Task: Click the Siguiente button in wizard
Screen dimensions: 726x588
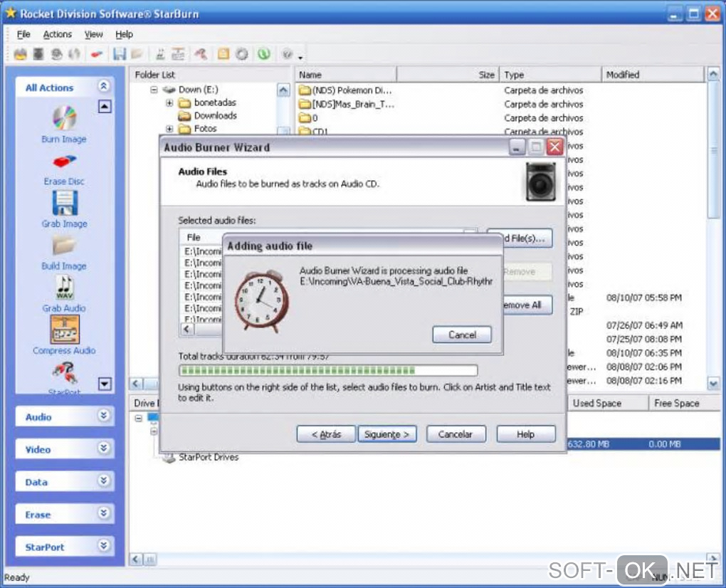Action: click(x=386, y=434)
